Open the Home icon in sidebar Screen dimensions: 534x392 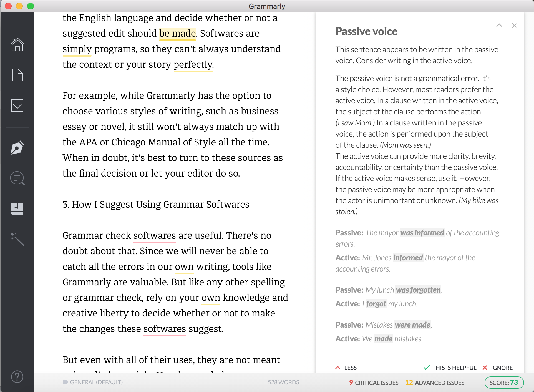17,45
